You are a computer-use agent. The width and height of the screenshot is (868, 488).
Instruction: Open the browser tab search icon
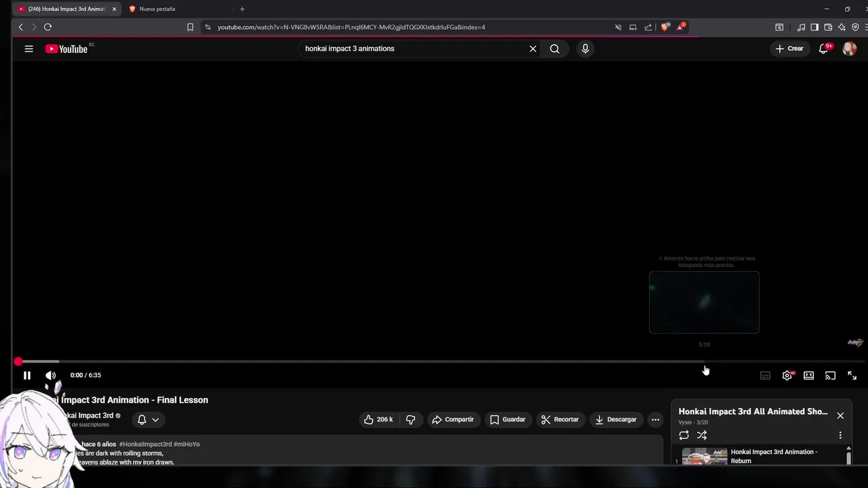click(x=779, y=27)
